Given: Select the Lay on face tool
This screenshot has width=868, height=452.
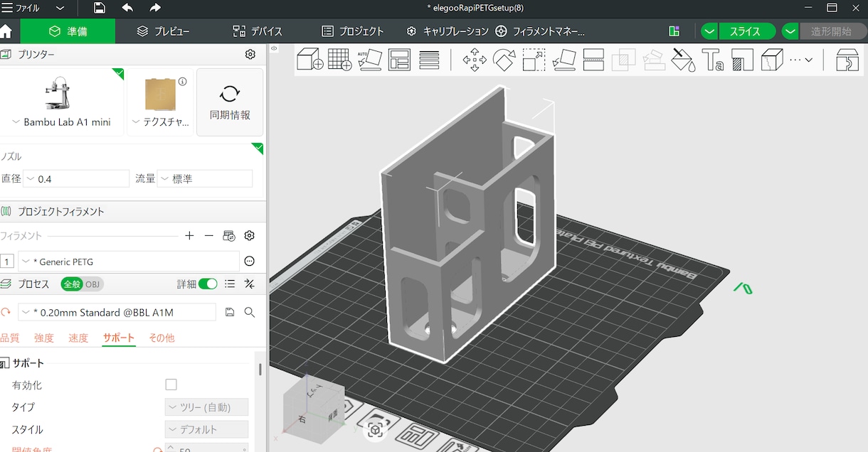Looking at the screenshot, I should (x=563, y=60).
